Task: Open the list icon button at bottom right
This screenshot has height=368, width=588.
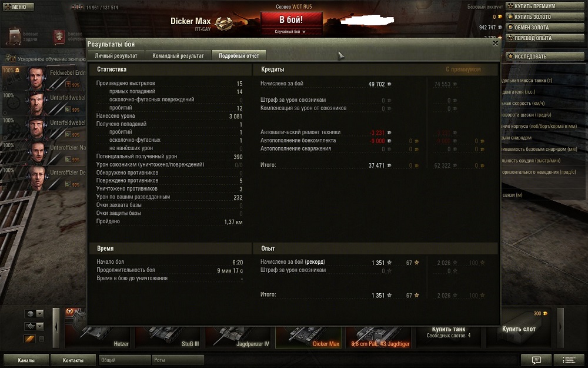Action: point(569,360)
